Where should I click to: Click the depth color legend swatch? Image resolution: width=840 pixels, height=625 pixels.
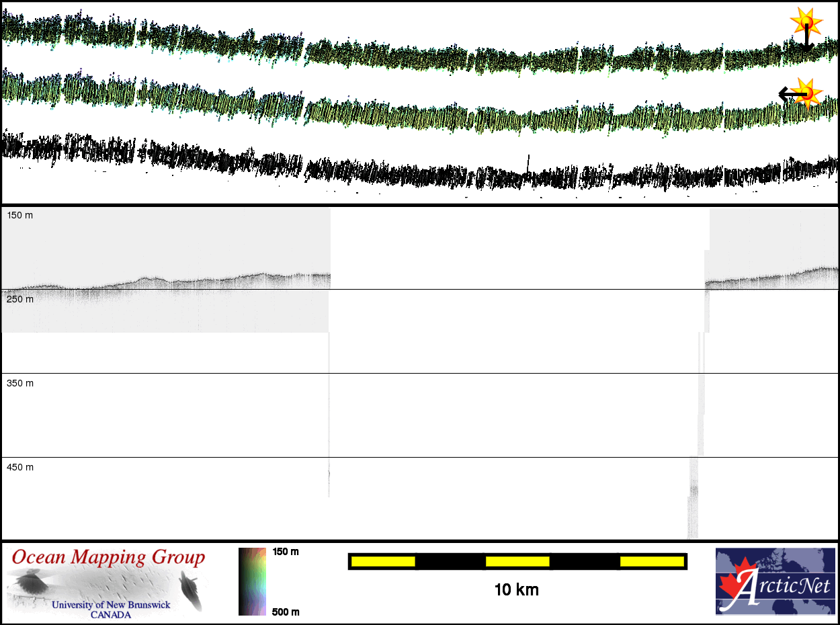252,581
